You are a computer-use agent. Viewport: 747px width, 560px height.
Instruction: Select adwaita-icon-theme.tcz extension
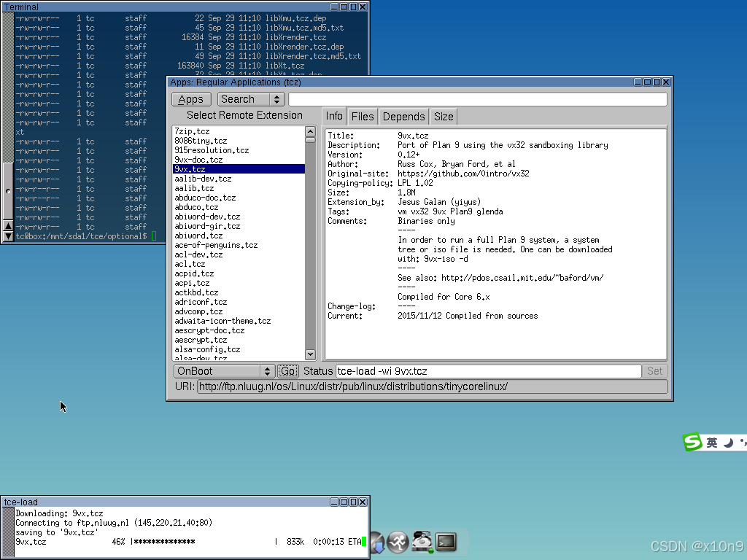click(239, 322)
